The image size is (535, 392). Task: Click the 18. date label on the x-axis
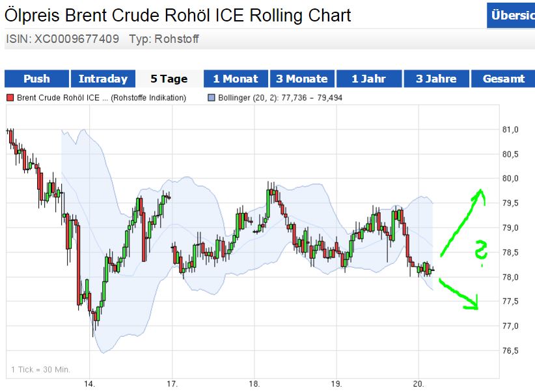click(254, 384)
